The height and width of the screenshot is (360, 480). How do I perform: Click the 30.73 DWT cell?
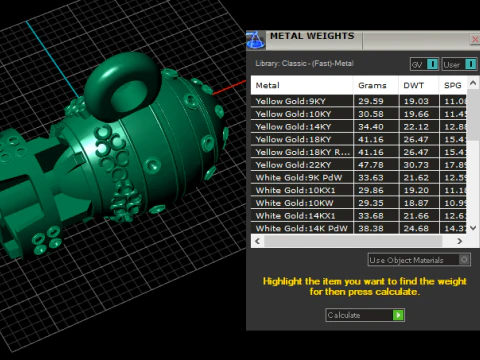pos(419,165)
